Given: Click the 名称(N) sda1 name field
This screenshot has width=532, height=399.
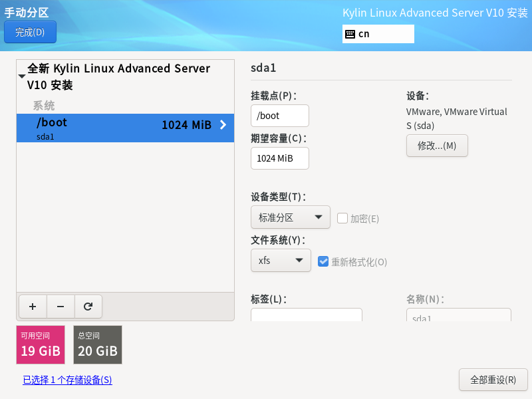Looking at the screenshot, I should click(x=459, y=315).
